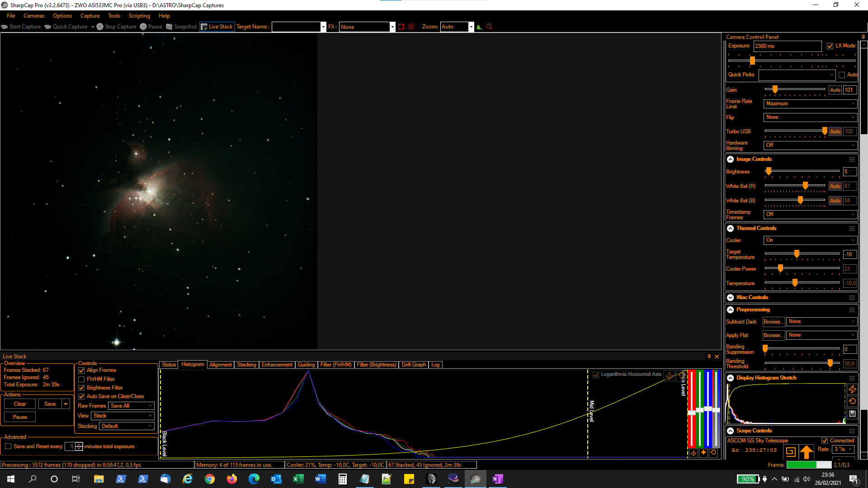Toggle the scope Connected checkbox
Screen dimensions: 868x488
(x=825, y=441)
